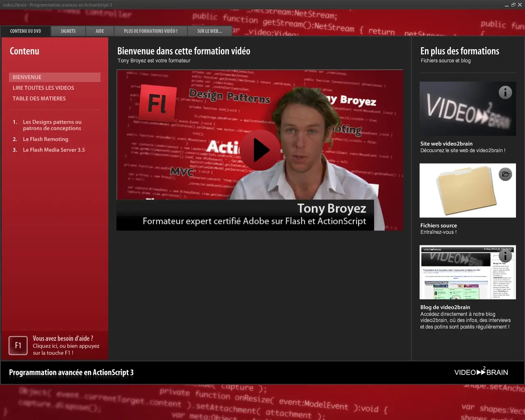Click the video2brain logo in the footer bar
525x420 pixels.
(481, 371)
